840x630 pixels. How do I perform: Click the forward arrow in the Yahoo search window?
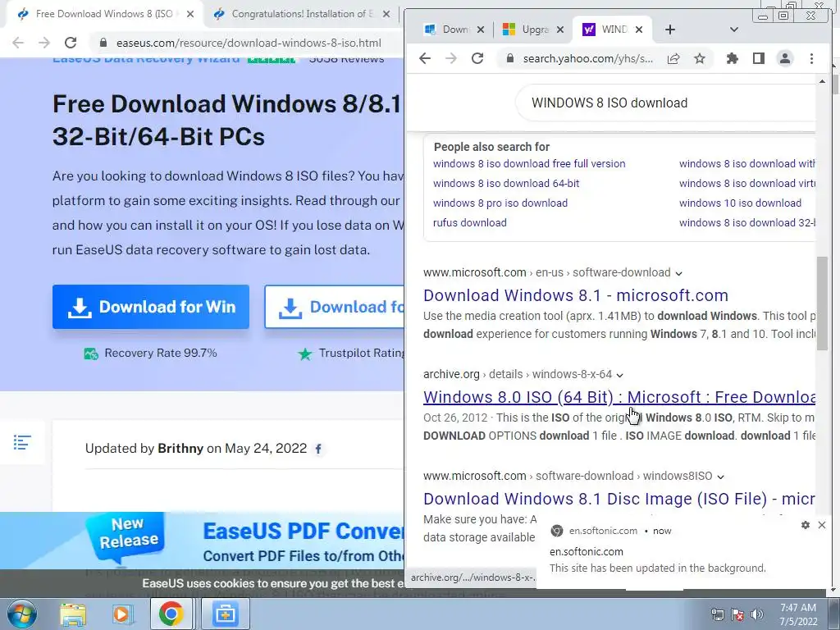[x=451, y=58]
